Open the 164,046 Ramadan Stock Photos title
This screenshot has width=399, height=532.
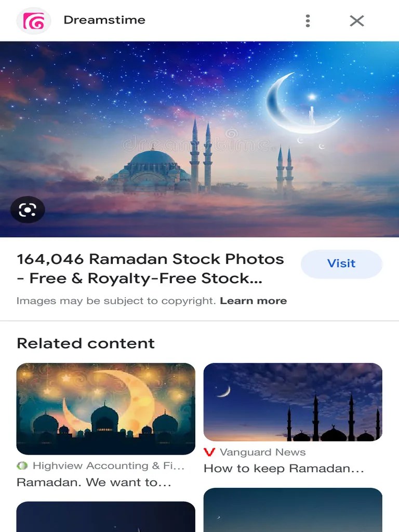click(x=150, y=269)
